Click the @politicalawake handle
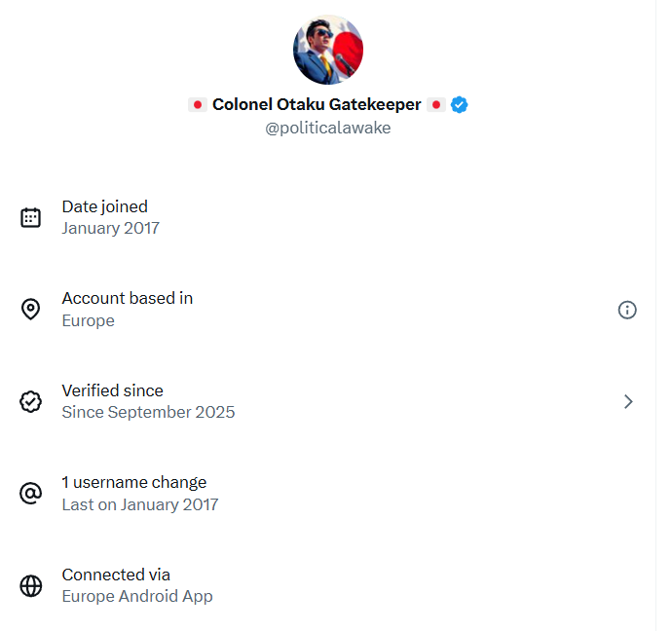This screenshot has height=631, width=672. pyautogui.click(x=328, y=128)
